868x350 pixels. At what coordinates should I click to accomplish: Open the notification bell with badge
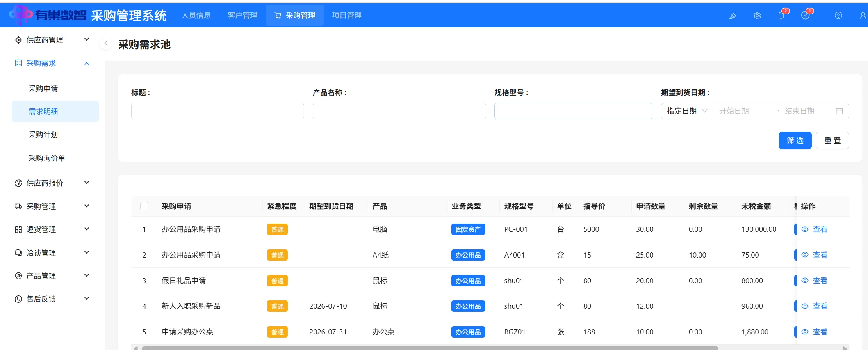coord(781,15)
